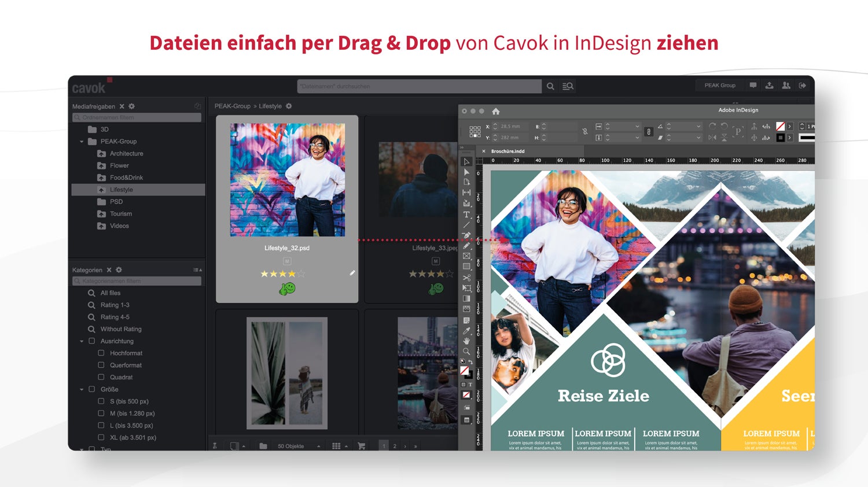
Task: Select the Zoom tool in InDesign
Action: (x=466, y=352)
